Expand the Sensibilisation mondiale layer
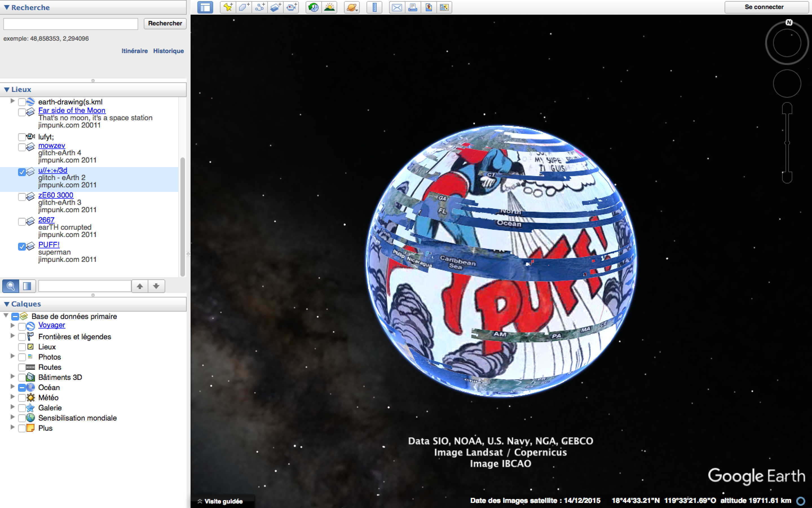812x508 pixels. point(12,417)
